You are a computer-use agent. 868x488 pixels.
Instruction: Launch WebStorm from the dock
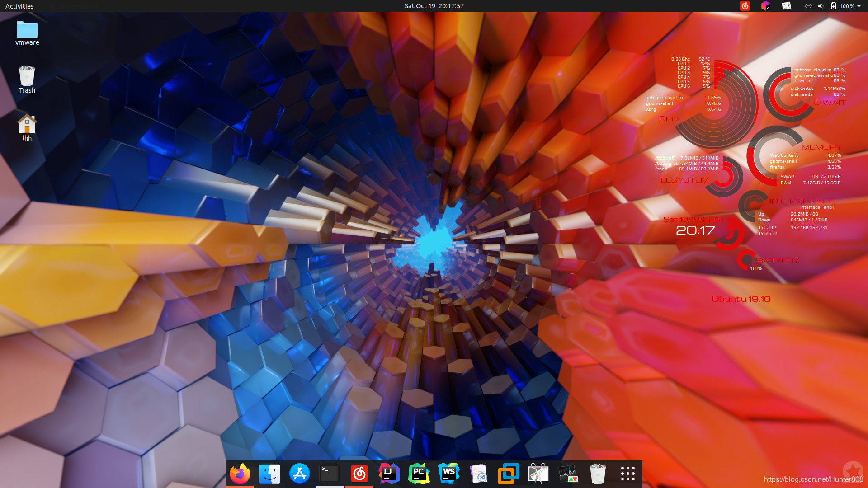pos(448,474)
